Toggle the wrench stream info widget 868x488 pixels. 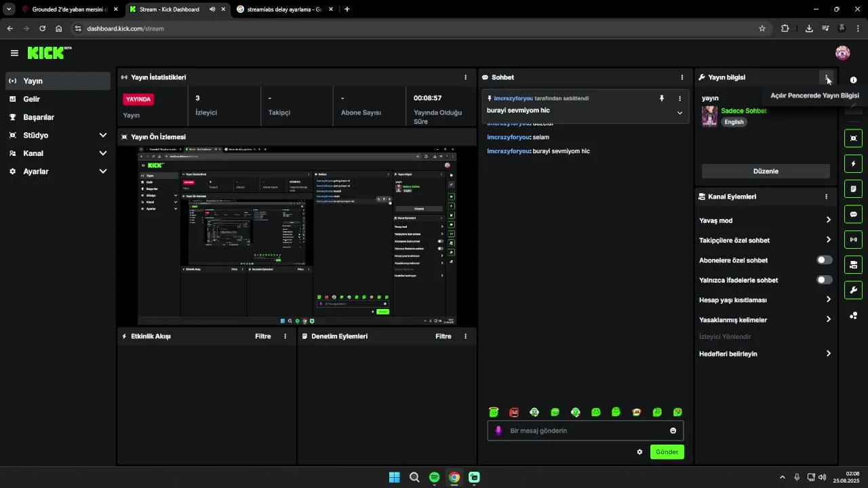853,290
